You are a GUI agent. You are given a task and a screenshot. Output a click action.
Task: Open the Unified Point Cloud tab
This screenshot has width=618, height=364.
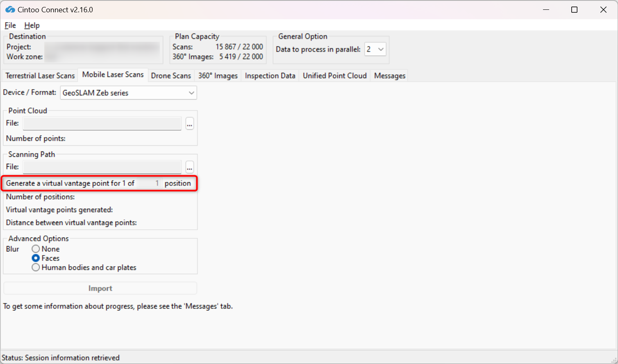pyautogui.click(x=335, y=76)
